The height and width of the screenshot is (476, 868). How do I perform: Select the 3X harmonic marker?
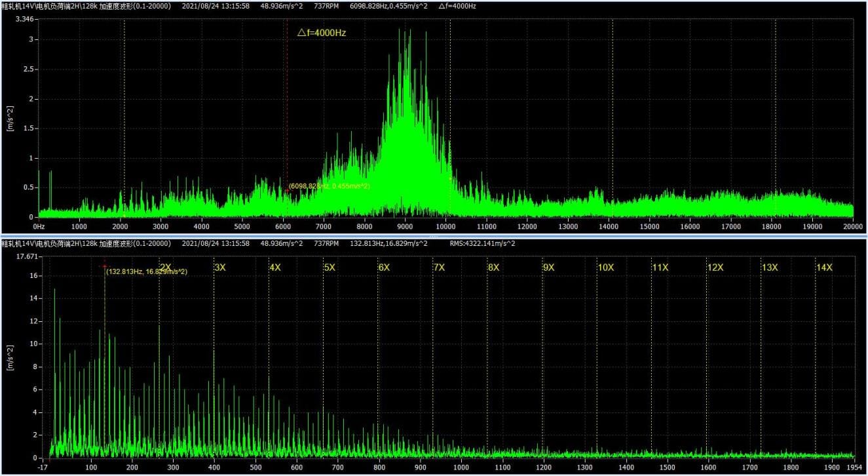220,267
